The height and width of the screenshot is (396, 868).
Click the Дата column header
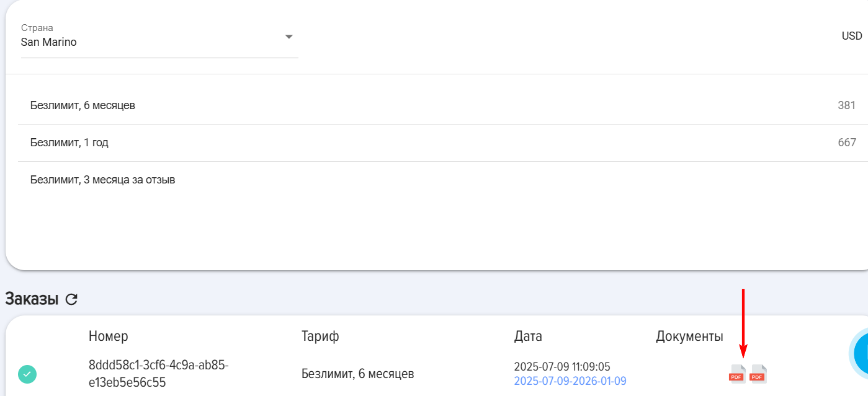528,337
